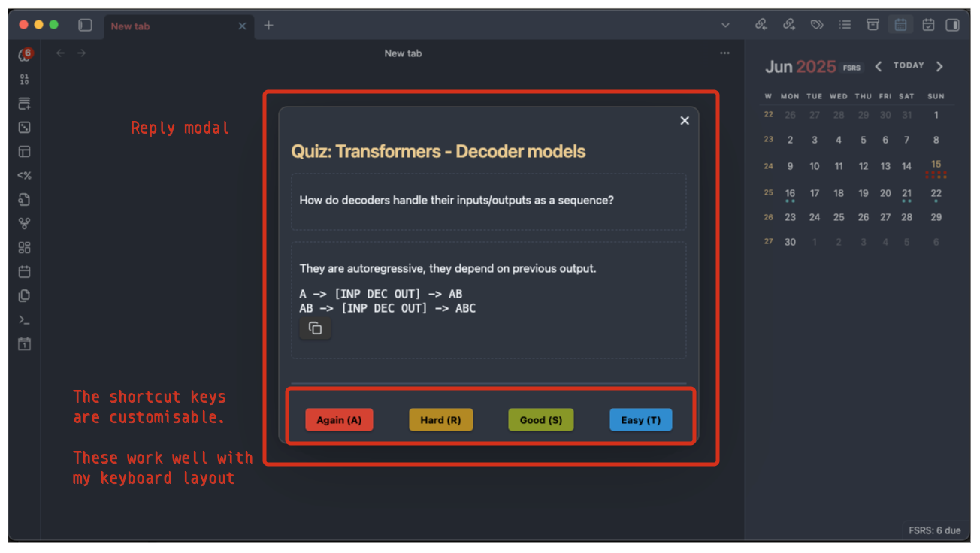This screenshot has width=980, height=553.
Task: Open the three-dots more options menu
Action: 724,53
